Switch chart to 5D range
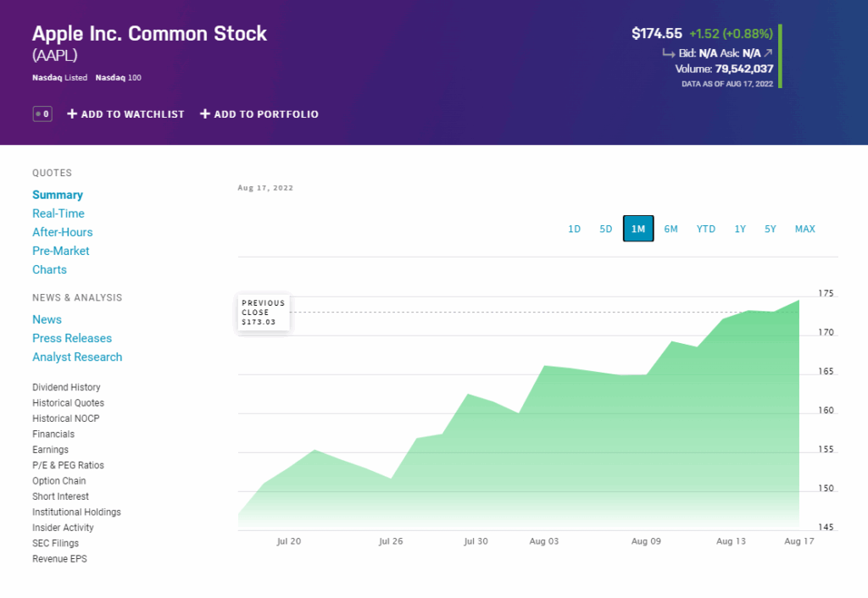The width and height of the screenshot is (868, 598). 605,230
